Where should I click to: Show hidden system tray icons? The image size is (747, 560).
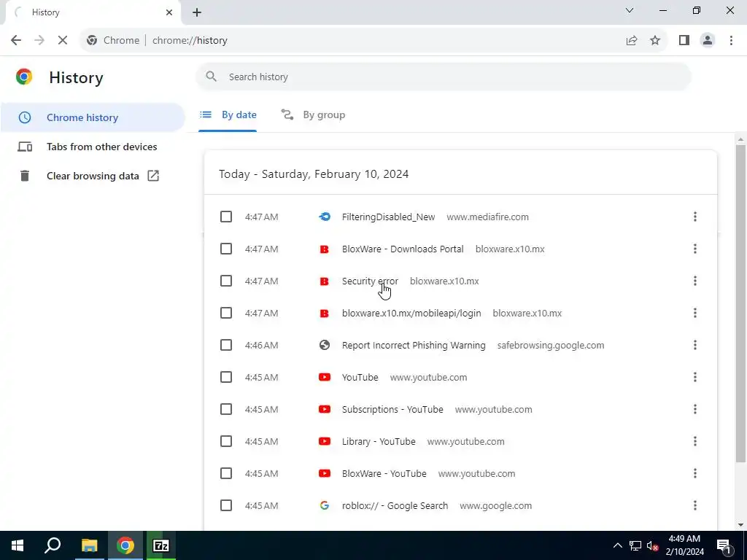[617, 545]
